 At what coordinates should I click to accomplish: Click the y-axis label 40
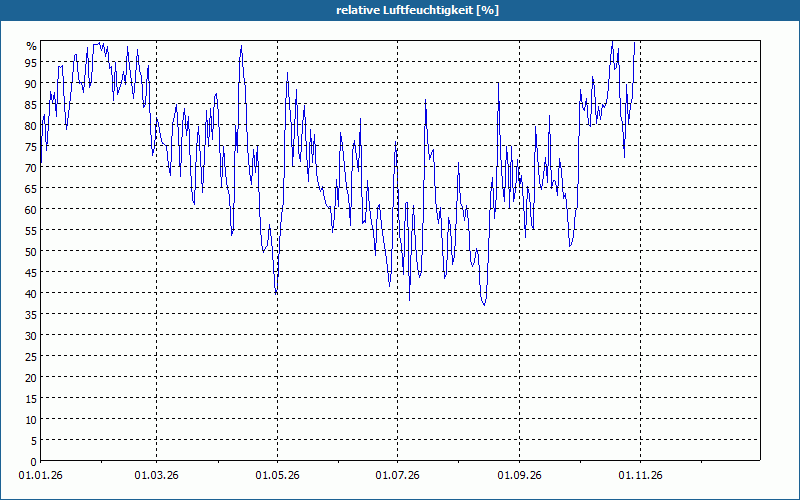[x=31, y=293]
